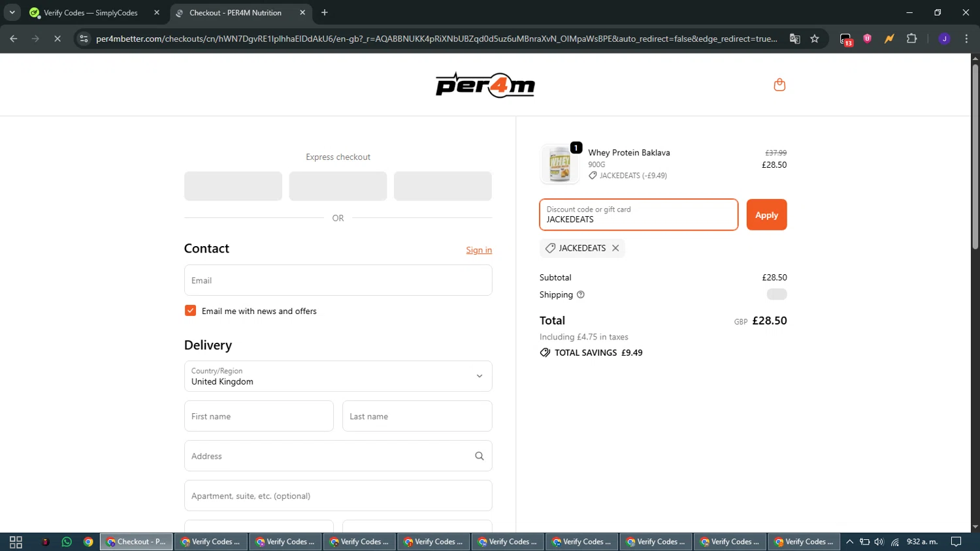Image resolution: width=980 pixels, height=551 pixels.
Task: Open the shopping cart bag icon
Action: pyautogui.click(x=779, y=85)
